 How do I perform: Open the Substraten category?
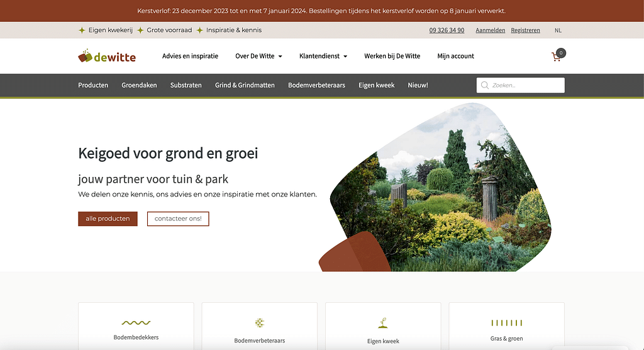point(186,85)
